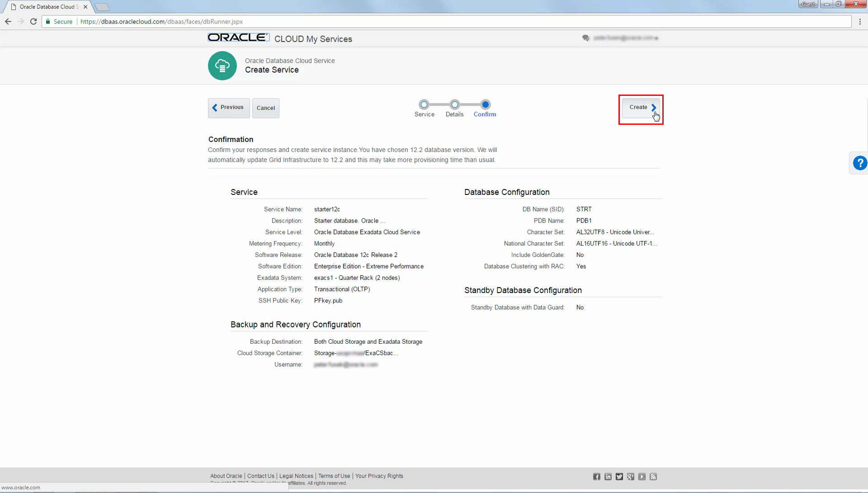Open the chat bubble icon in header
This screenshot has height=493, width=868.
pyautogui.click(x=586, y=38)
